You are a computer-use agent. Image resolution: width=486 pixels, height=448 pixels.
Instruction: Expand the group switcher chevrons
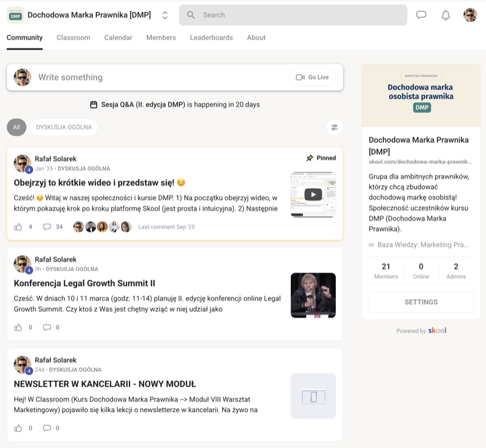coord(165,15)
